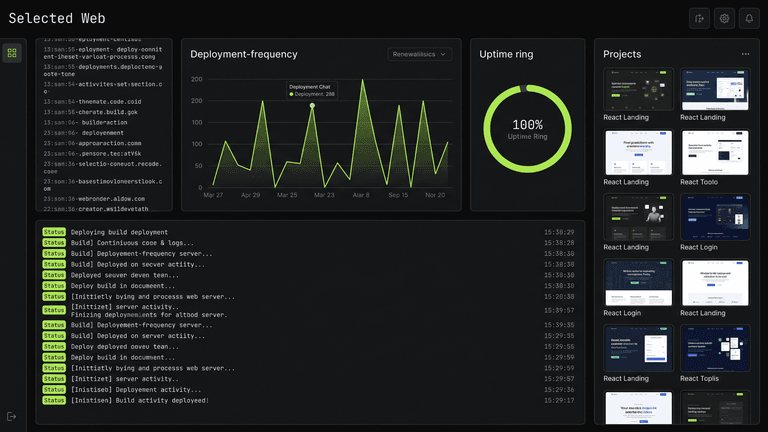Open the Projects panel three-dots menu

[x=745, y=54]
